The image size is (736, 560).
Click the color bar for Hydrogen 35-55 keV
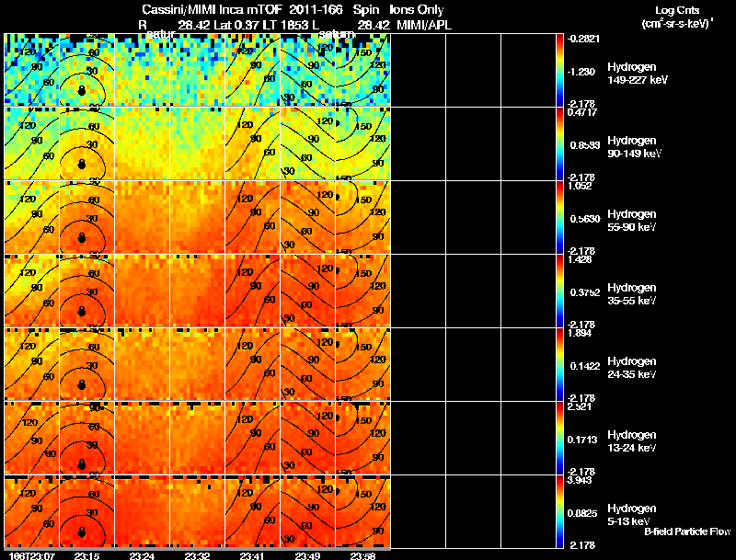coord(559,291)
